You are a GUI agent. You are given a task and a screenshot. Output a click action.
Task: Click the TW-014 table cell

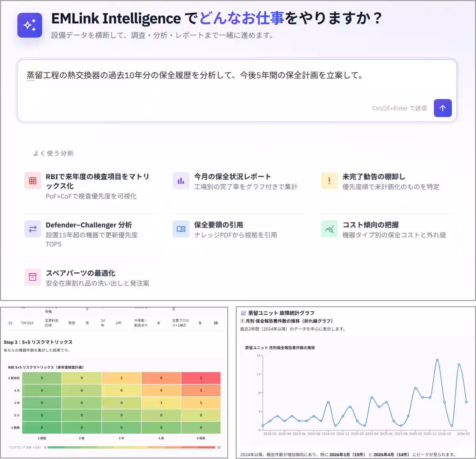[x=27, y=323]
